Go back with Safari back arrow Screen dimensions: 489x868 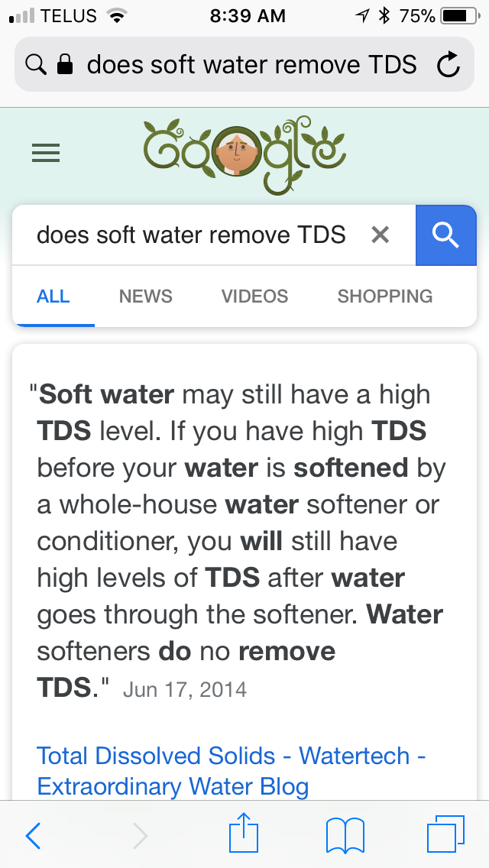[33, 836]
